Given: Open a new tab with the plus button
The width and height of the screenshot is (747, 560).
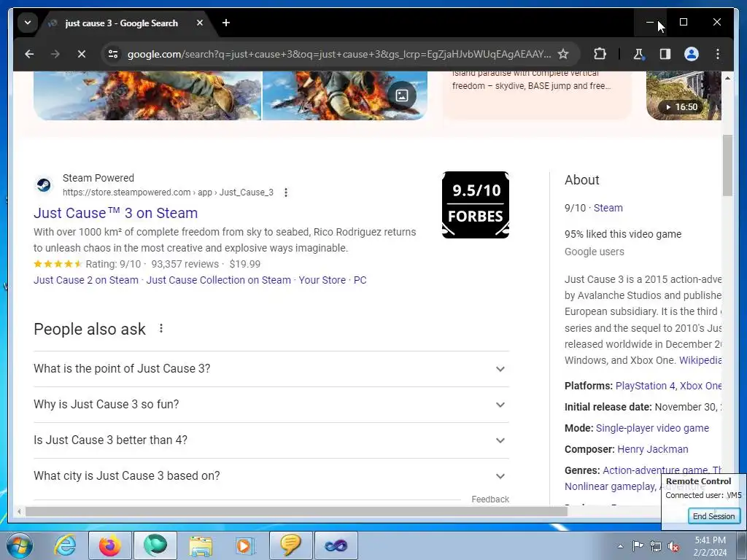Looking at the screenshot, I should [x=226, y=23].
